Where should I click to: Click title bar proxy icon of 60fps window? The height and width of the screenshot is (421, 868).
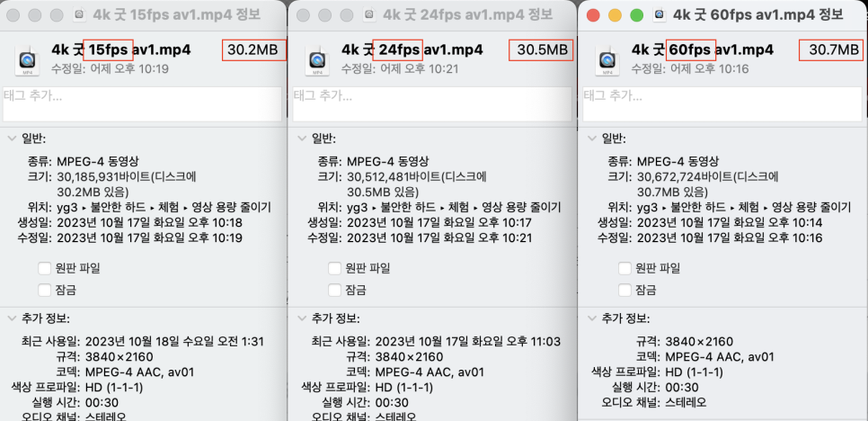(660, 15)
